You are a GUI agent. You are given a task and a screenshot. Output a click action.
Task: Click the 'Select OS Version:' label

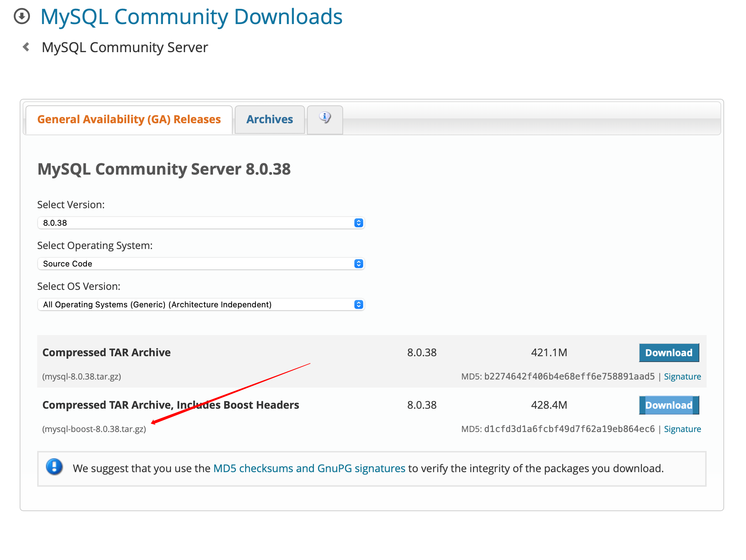(79, 287)
